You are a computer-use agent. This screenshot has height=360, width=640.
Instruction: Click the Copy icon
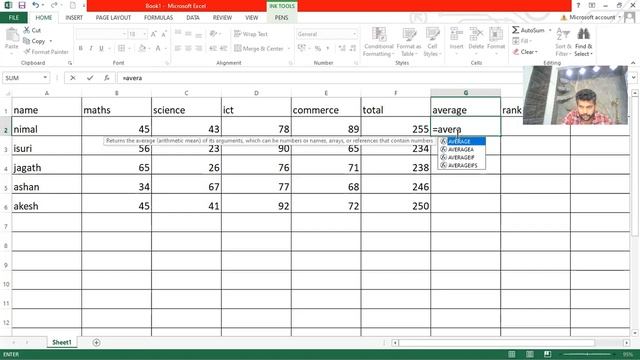27,41
